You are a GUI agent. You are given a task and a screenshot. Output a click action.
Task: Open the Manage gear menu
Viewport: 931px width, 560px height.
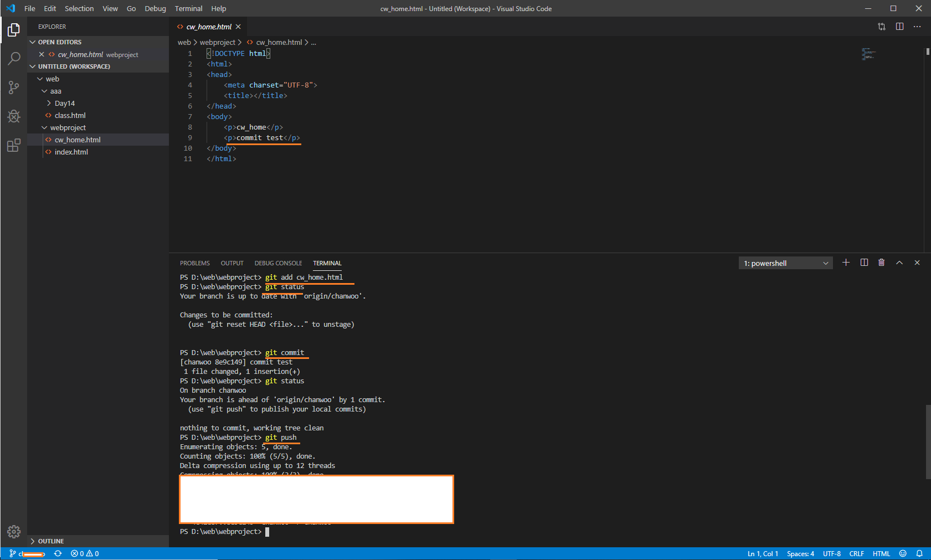pyautogui.click(x=14, y=532)
